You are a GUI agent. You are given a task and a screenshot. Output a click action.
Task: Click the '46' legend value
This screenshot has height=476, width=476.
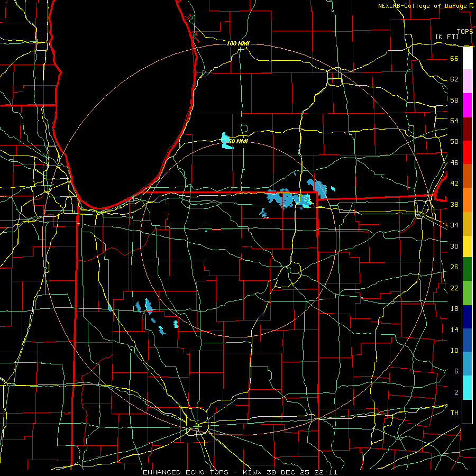(x=454, y=163)
